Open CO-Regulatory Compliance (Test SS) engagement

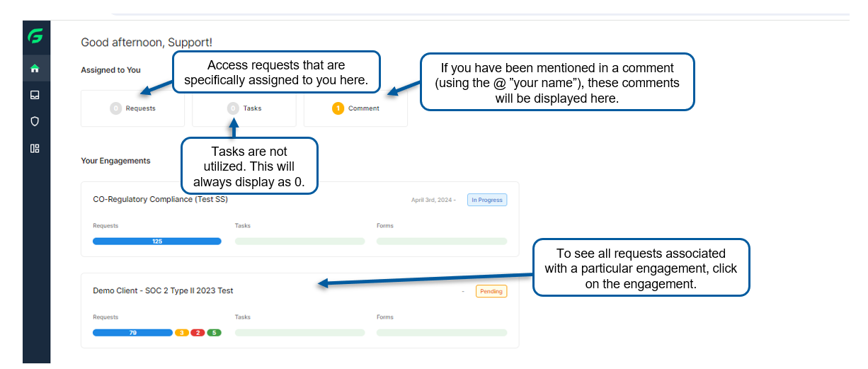(299, 219)
